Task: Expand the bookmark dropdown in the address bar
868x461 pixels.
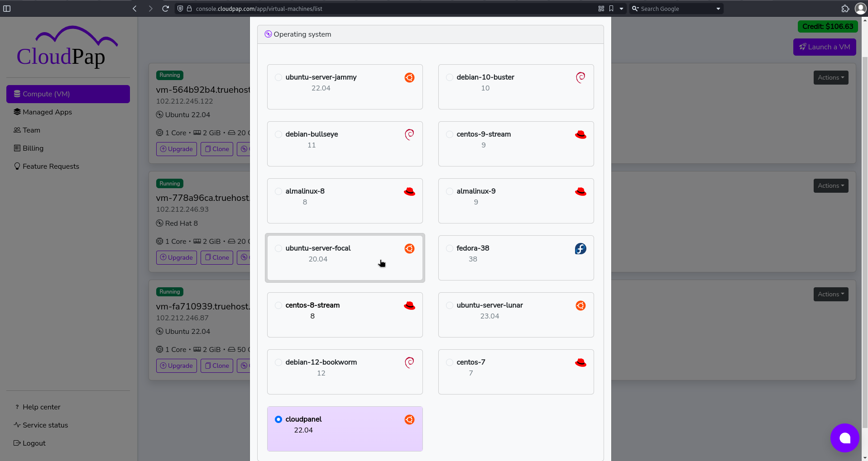Action: tap(620, 8)
